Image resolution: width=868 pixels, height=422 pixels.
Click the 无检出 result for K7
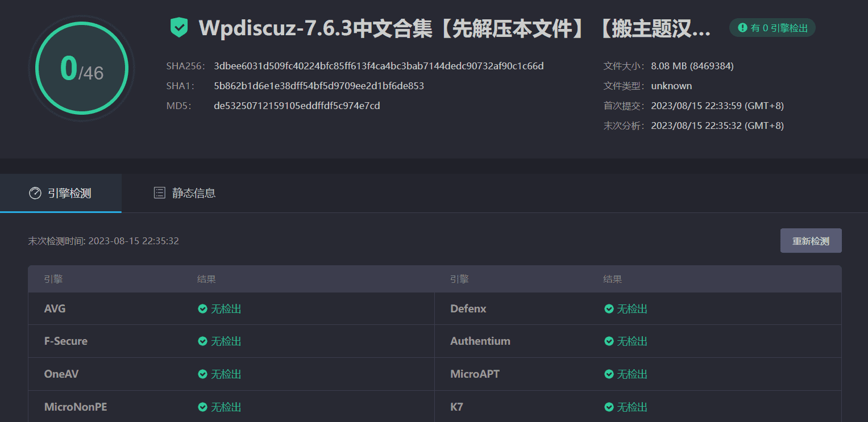[x=633, y=407]
